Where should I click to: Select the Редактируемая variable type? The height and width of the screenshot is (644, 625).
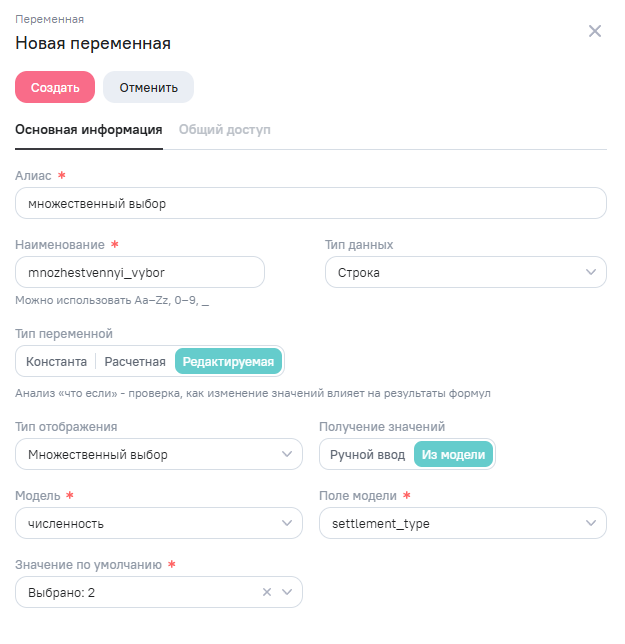[228, 362]
